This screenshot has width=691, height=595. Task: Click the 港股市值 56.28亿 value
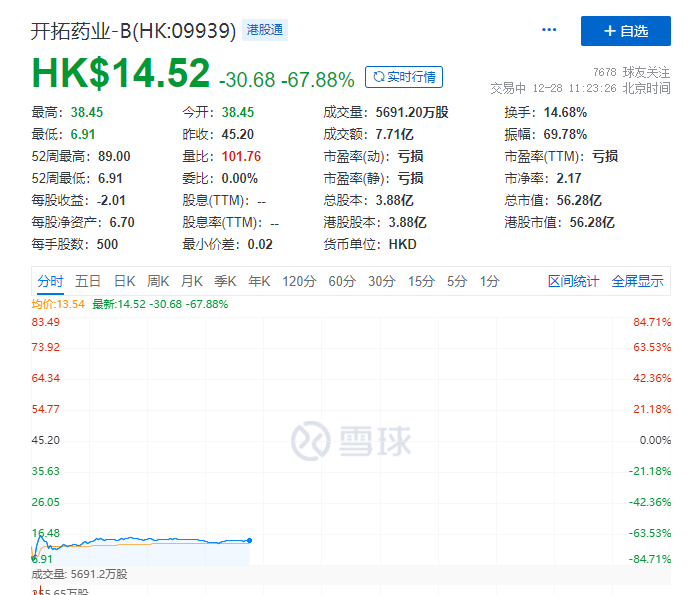coord(592,223)
